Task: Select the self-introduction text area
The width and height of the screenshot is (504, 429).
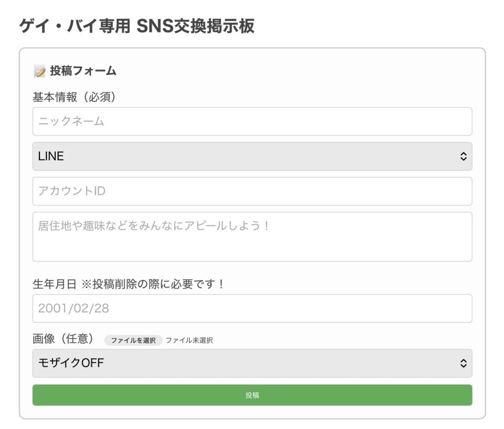Action: [252, 236]
